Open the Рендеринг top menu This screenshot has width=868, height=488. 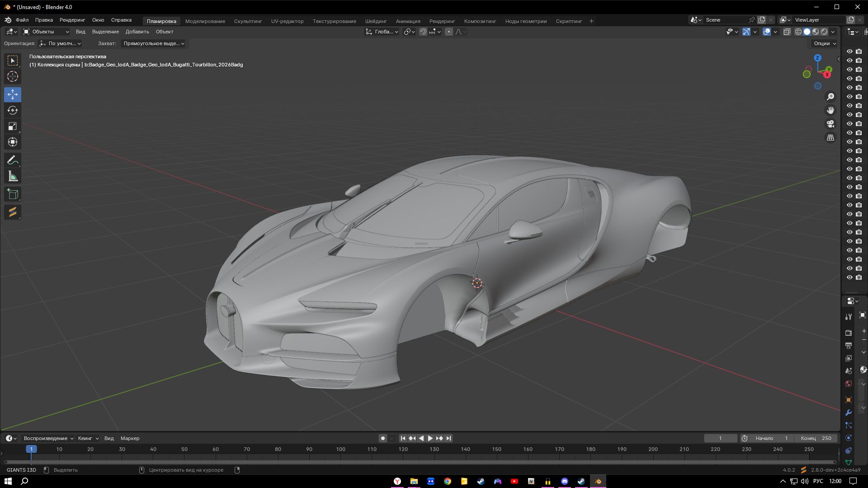click(x=72, y=20)
